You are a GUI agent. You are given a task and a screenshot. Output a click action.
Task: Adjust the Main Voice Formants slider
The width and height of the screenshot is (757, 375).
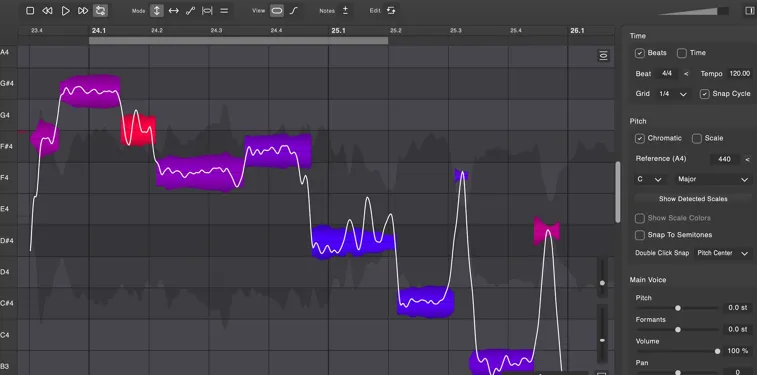click(678, 330)
